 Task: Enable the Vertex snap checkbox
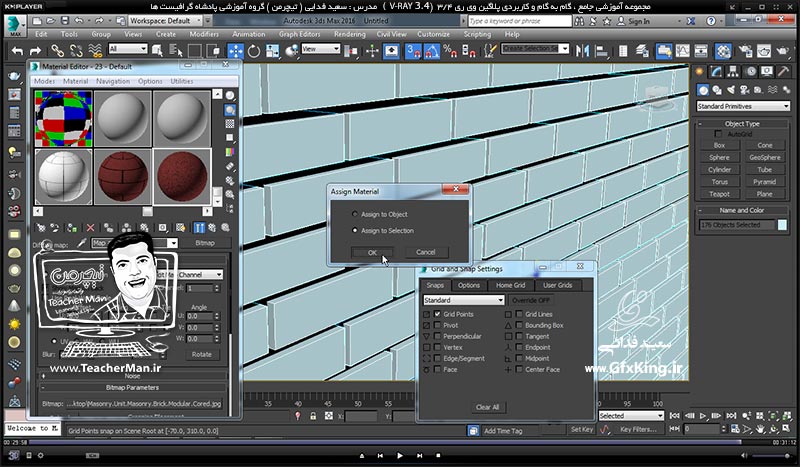(x=437, y=347)
